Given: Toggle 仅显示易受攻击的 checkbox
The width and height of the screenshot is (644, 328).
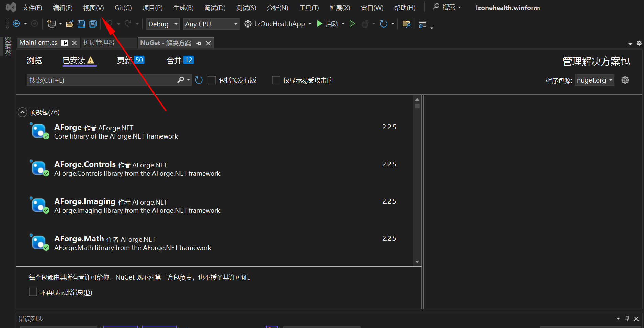Looking at the screenshot, I should [276, 80].
